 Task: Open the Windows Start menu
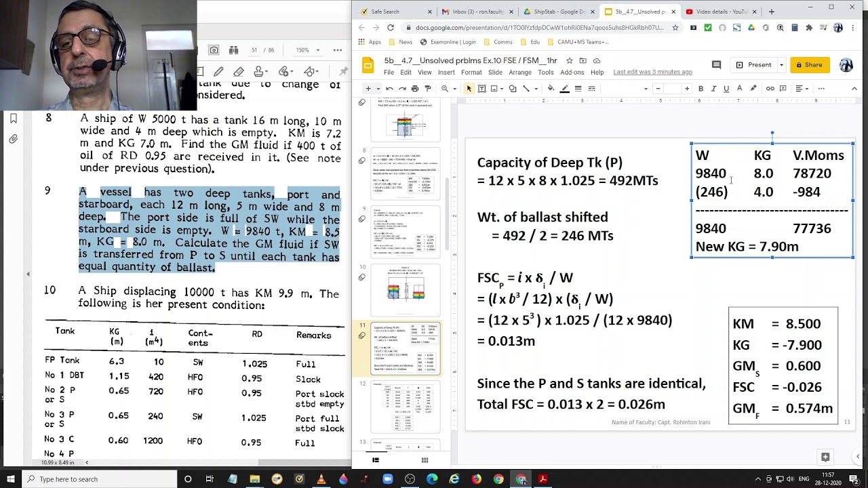coord(11,479)
